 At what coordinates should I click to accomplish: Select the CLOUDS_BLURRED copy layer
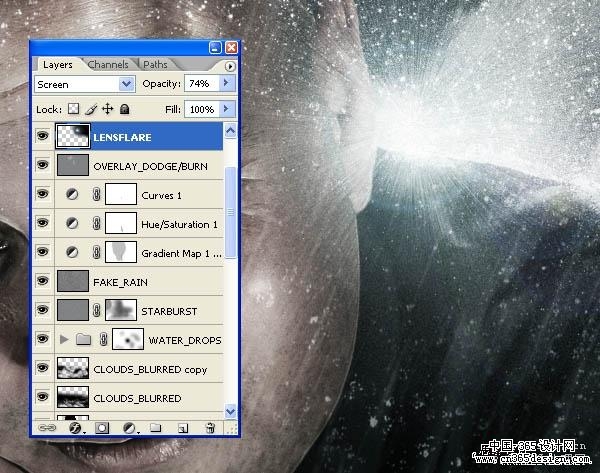point(139,368)
